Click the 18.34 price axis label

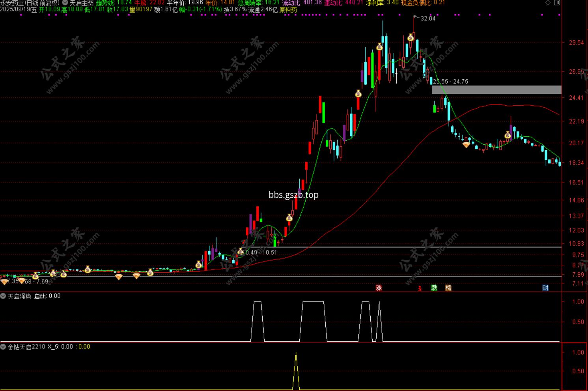577,163
